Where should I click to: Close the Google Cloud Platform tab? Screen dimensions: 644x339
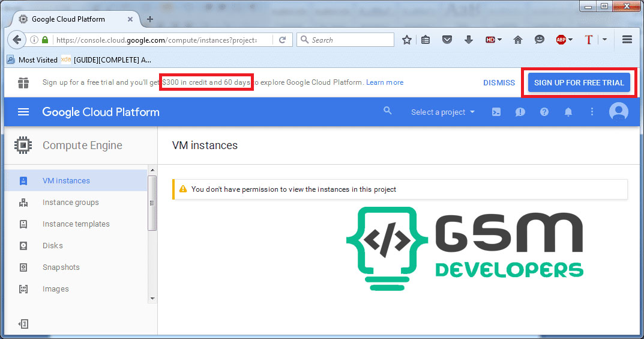coord(130,19)
